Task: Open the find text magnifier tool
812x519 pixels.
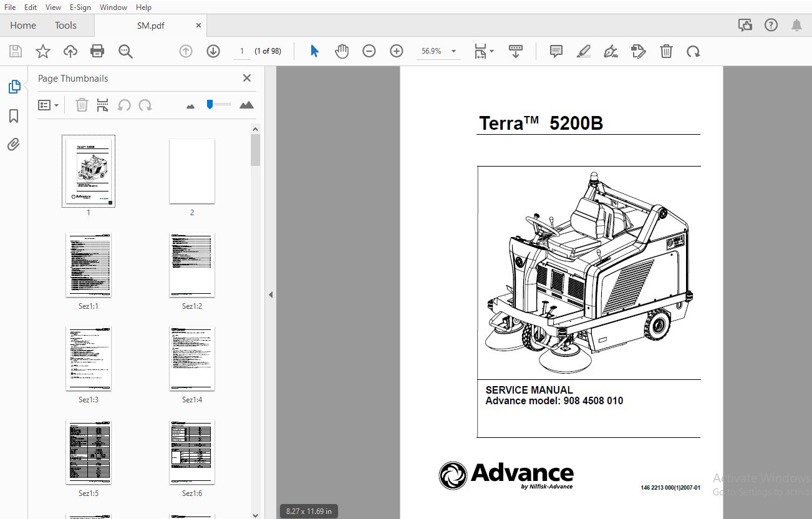Action: [x=125, y=51]
